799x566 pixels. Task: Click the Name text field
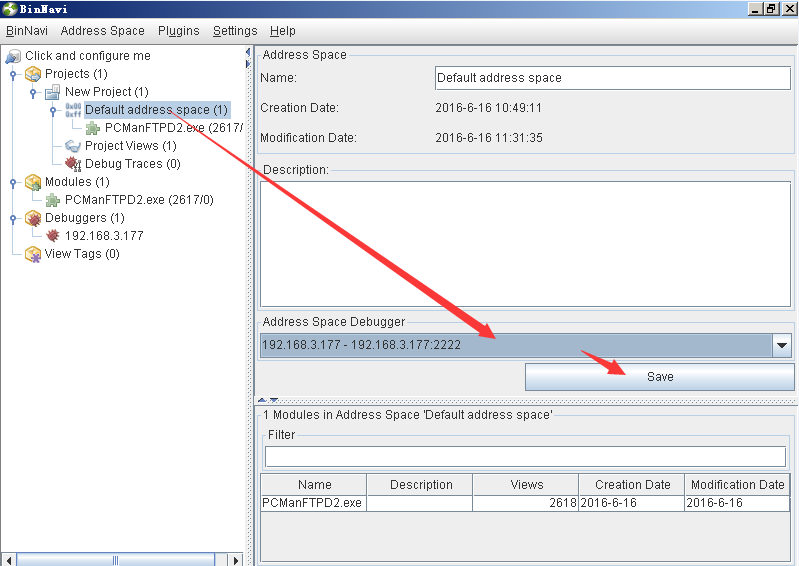pyautogui.click(x=612, y=78)
